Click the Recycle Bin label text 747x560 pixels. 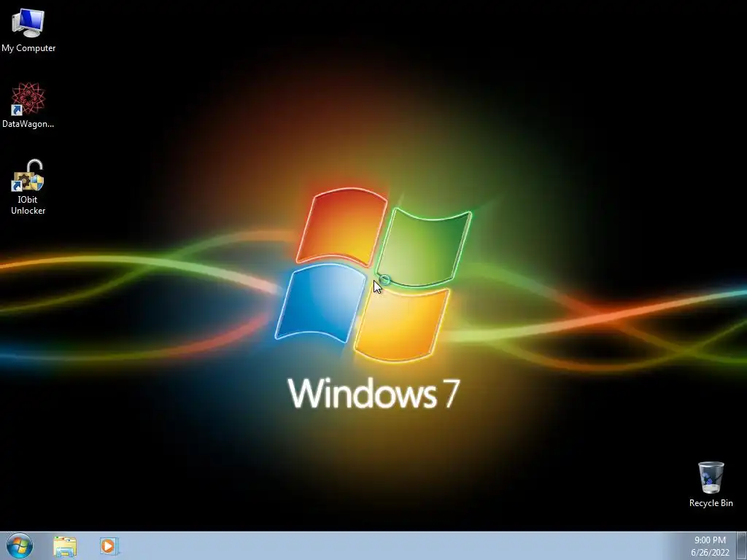pos(711,503)
